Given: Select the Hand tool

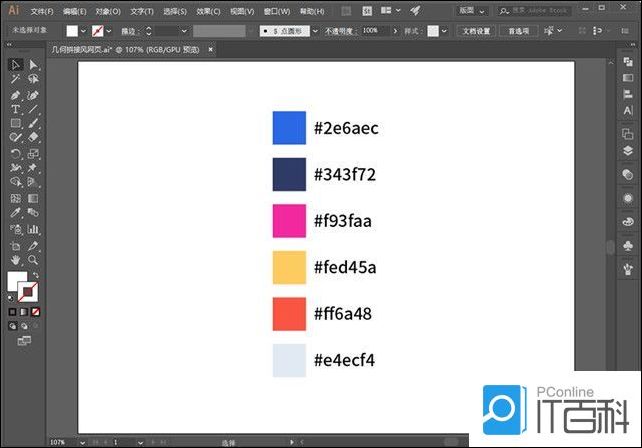Looking at the screenshot, I should (x=16, y=260).
